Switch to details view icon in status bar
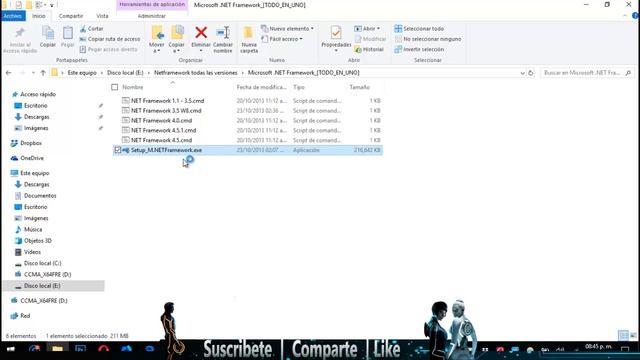Screen dimensions: 640x360 click(623, 336)
